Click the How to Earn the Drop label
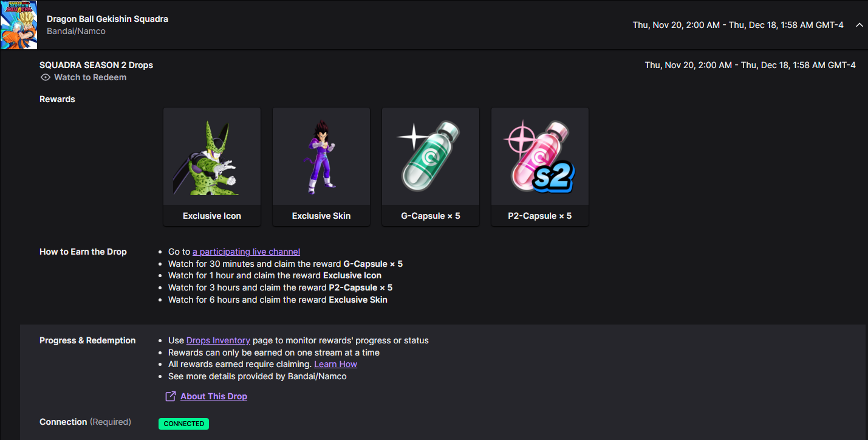Viewport: 868px width, 440px height. tap(83, 252)
